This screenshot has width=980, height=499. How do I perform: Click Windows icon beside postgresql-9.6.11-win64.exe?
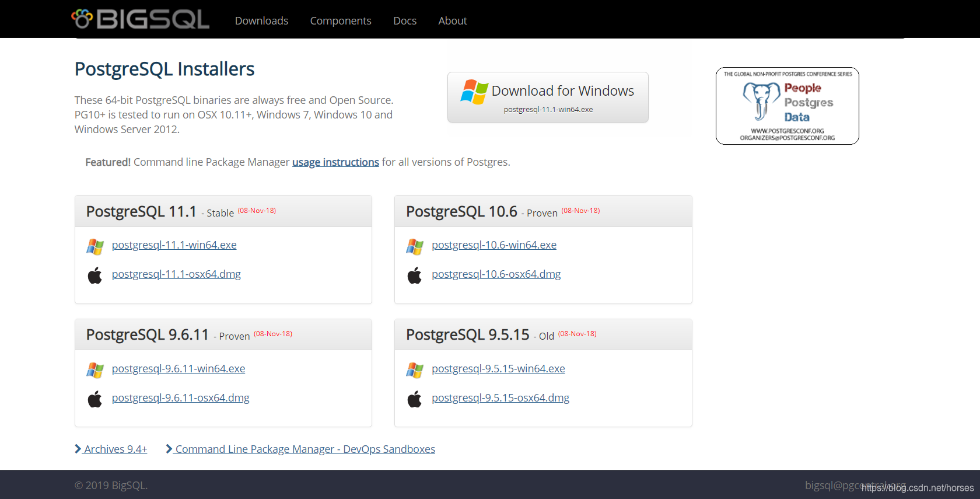[95, 370]
